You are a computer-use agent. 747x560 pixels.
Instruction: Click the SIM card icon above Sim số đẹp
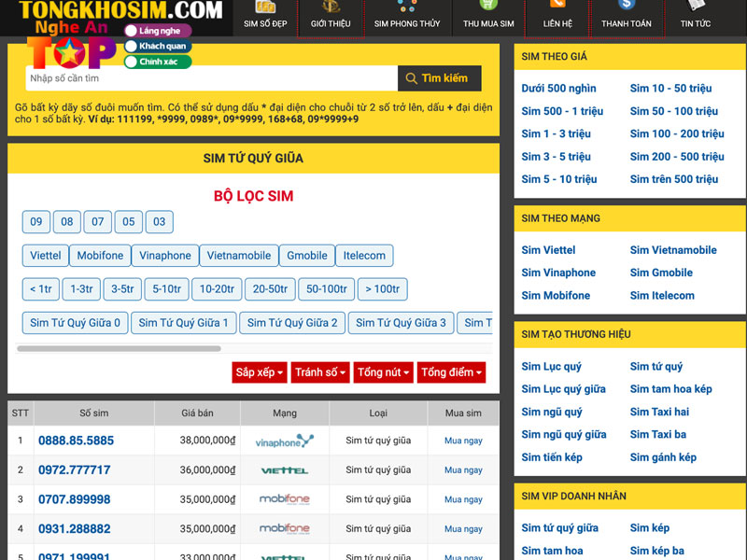pos(265,7)
